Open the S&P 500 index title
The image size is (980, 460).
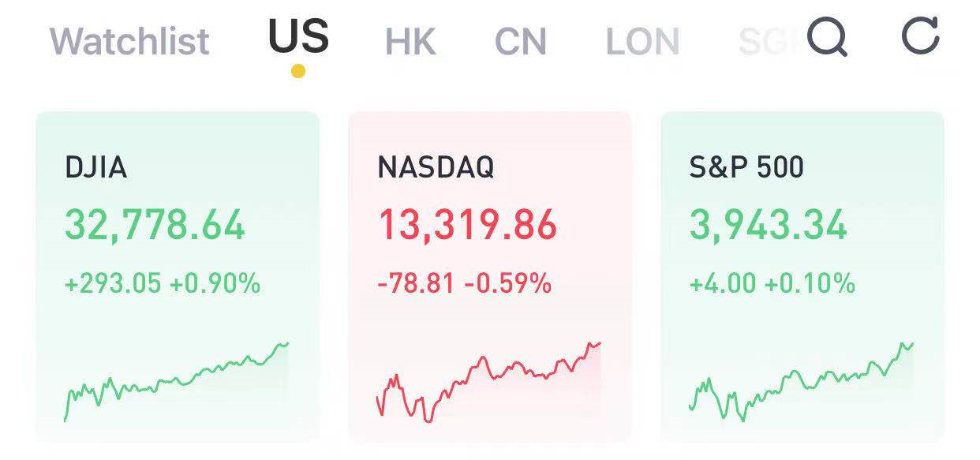(x=746, y=167)
